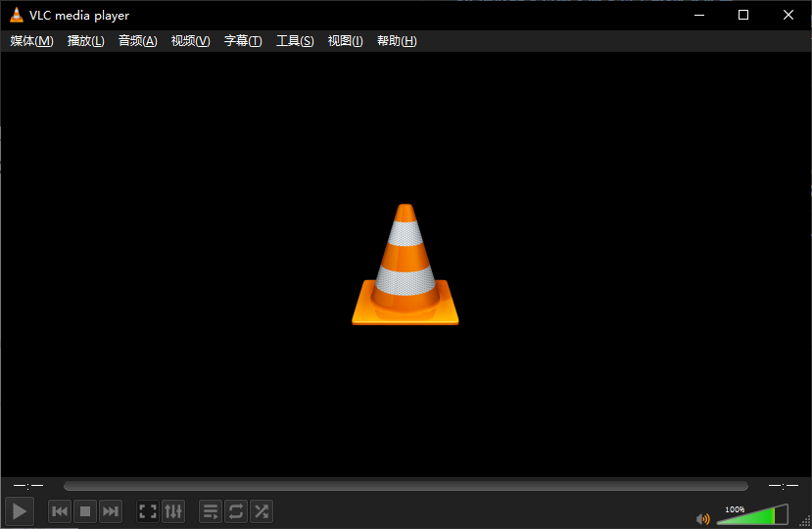Open the 媒体(M) menu
Screen dimensions: 812x529
[x=31, y=41]
